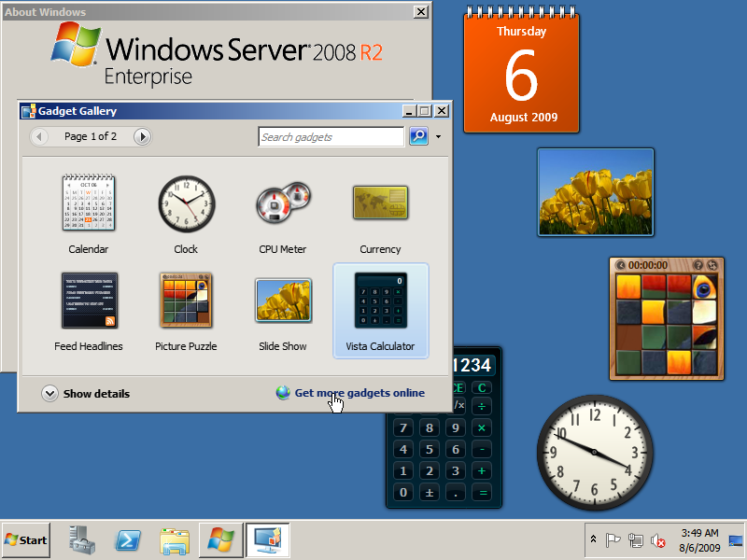The width and height of the screenshot is (747, 560).
Task: Click the calculator display showing 1234
Action: pos(474,365)
